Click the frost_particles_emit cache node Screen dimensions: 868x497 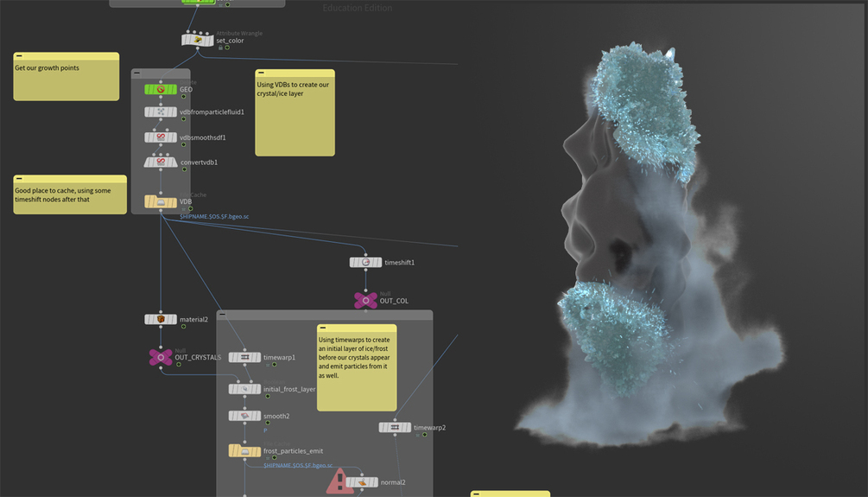244,451
